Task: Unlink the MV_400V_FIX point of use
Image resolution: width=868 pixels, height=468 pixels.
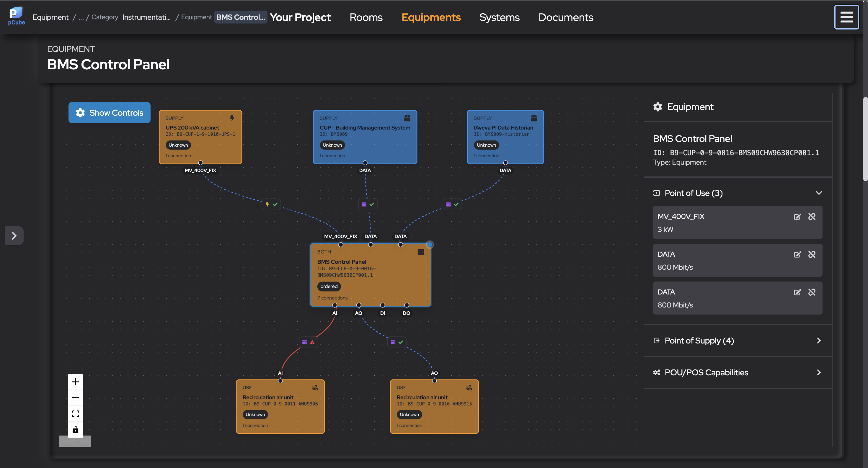Action: pyautogui.click(x=812, y=217)
